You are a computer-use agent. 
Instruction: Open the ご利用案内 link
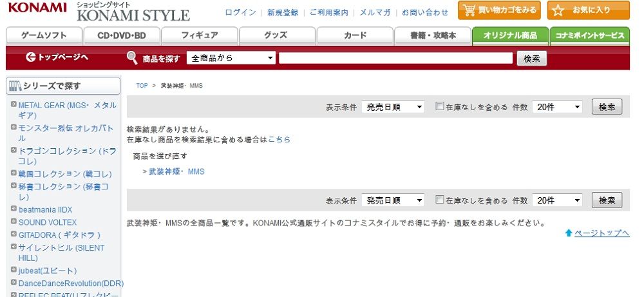coord(329,13)
